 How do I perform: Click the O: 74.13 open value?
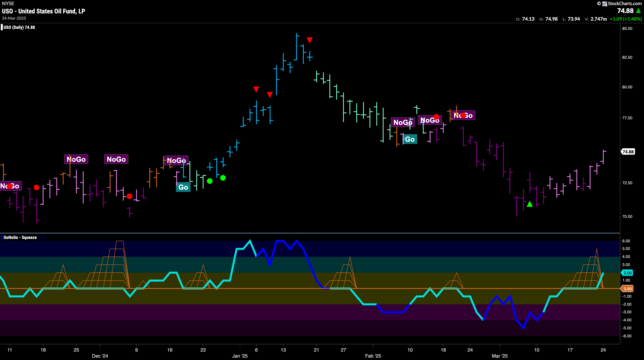(525, 19)
